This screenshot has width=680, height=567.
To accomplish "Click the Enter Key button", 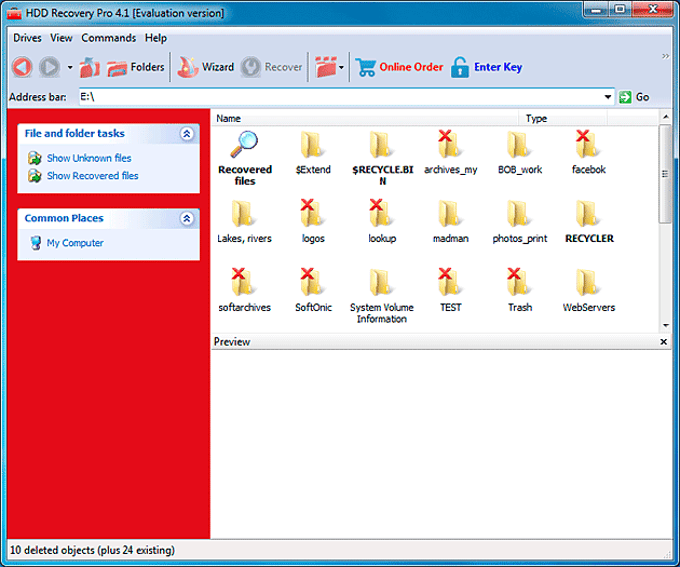I will coord(487,67).
